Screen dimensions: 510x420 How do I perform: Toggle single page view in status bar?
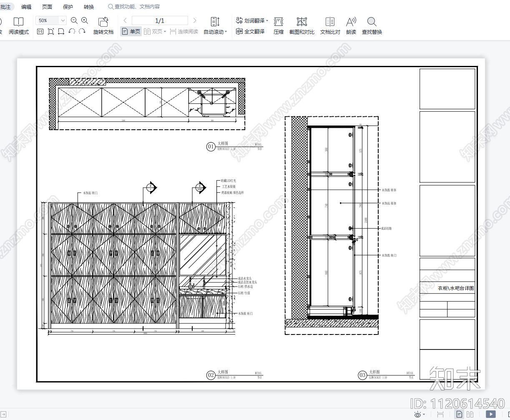459,414
